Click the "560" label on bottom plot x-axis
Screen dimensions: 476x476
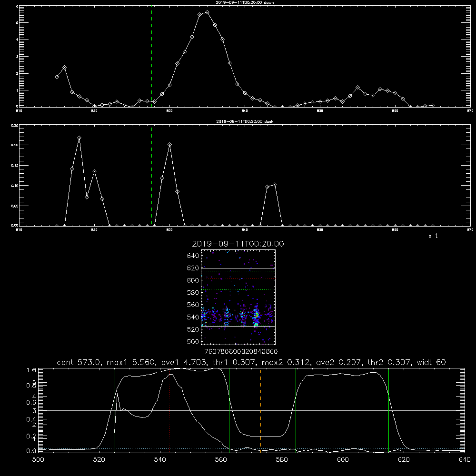221,460
